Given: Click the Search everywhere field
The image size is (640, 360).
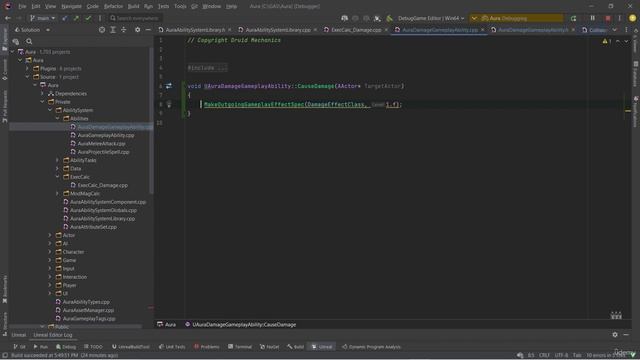Looking at the screenshot, I should (x=135, y=18).
